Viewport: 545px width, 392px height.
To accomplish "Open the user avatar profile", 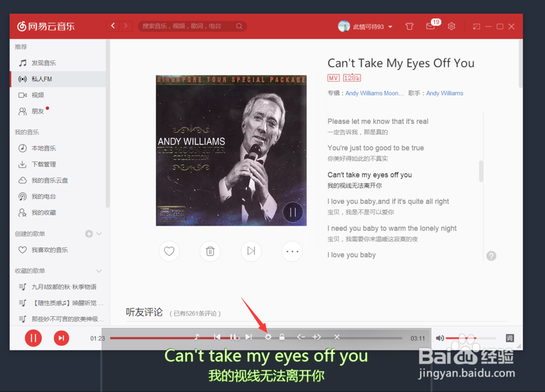I will click(344, 26).
